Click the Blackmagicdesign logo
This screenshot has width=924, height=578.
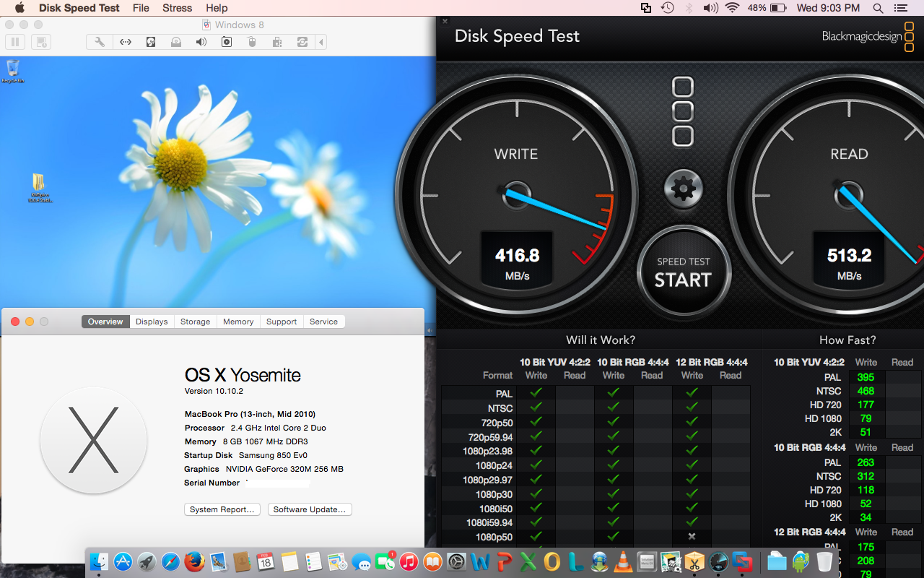pos(868,36)
